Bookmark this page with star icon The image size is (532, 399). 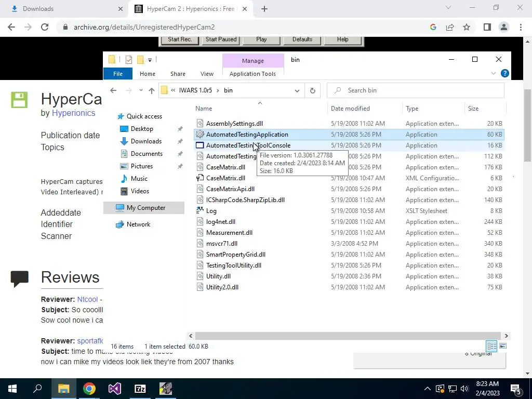point(467,27)
